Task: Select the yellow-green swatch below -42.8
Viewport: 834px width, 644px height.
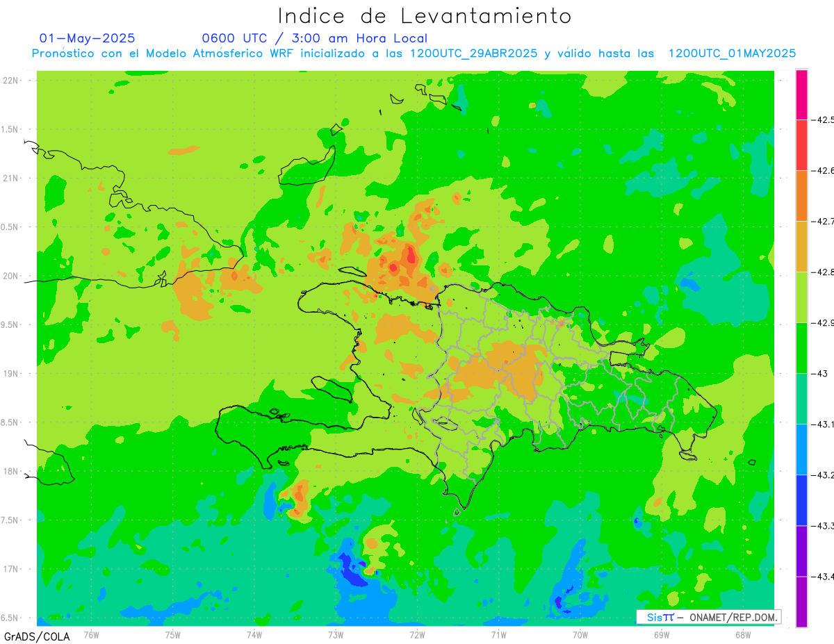Action: 801,297
